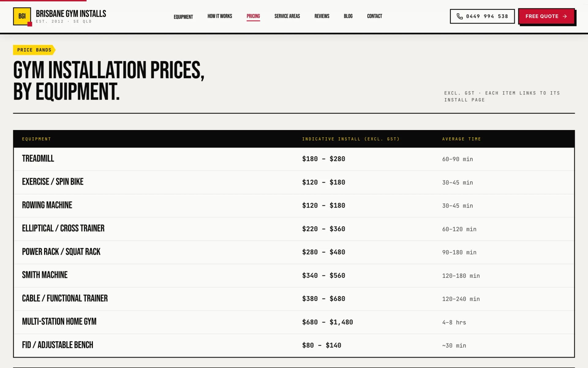Click the Equipment column header
The width and height of the screenshot is (588, 368).
pyautogui.click(x=36, y=139)
